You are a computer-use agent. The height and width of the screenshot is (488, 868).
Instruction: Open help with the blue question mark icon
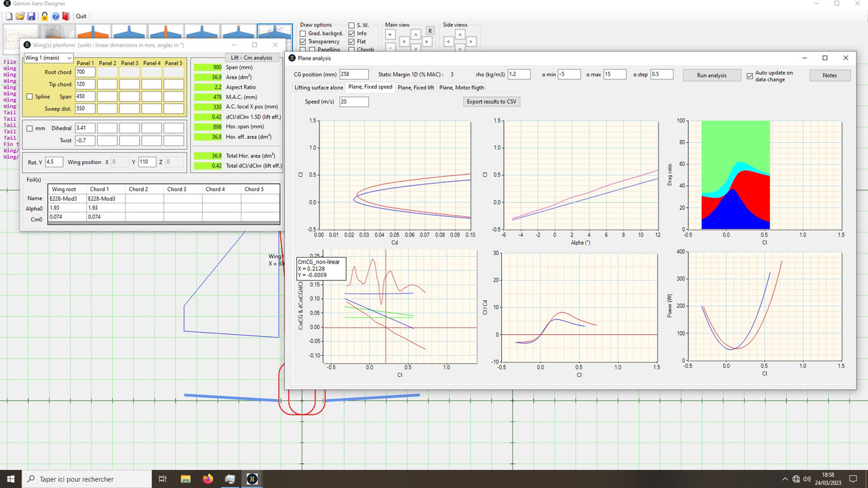(x=55, y=16)
